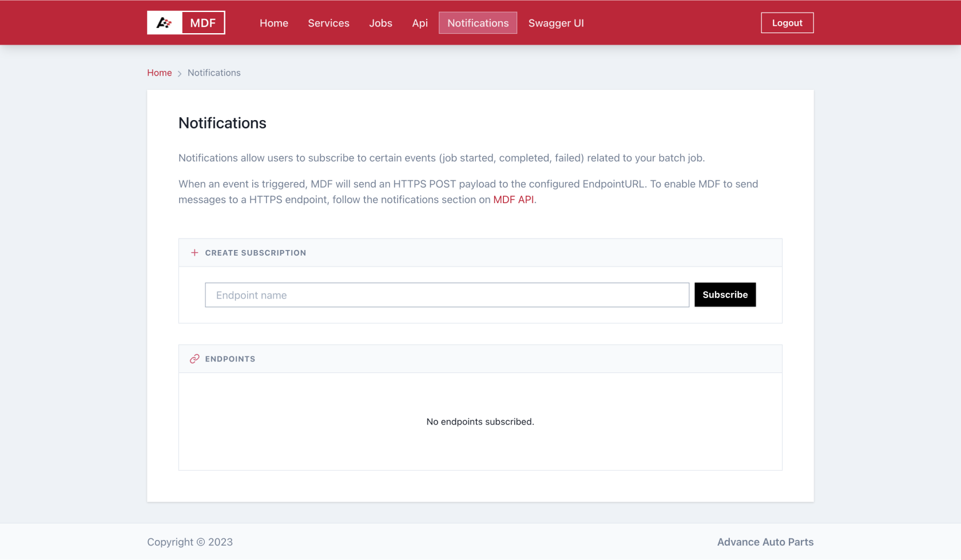961x560 pixels.
Task: Click the Home breadcrumb link
Action: click(x=159, y=73)
